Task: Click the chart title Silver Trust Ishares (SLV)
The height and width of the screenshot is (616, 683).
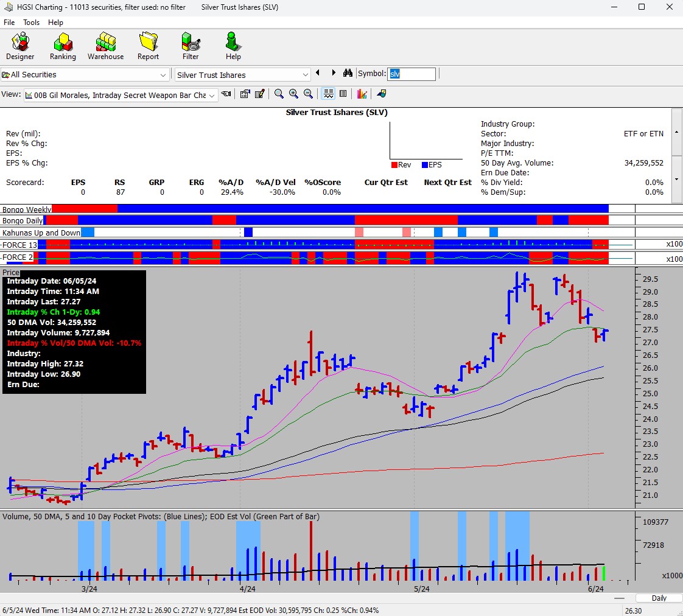Action: coord(336,113)
